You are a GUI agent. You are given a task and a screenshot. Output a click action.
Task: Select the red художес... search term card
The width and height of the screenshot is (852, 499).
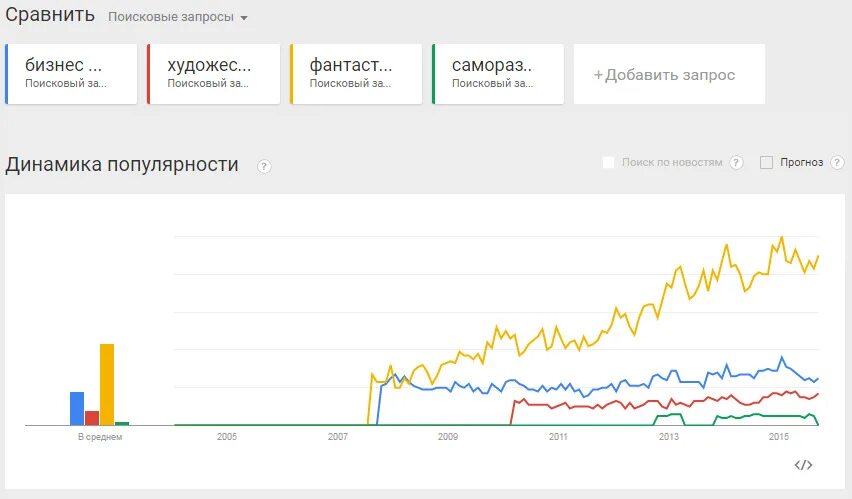tap(214, 74)
